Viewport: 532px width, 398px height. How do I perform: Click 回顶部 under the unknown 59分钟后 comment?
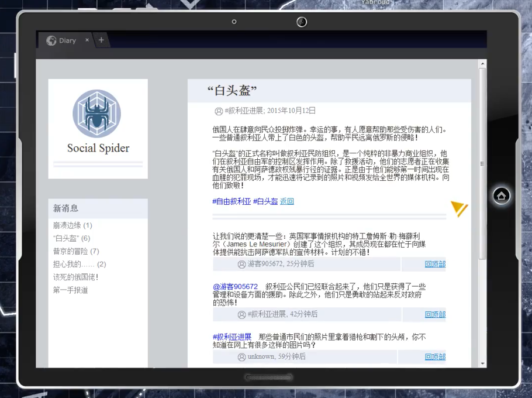[435, 356]
